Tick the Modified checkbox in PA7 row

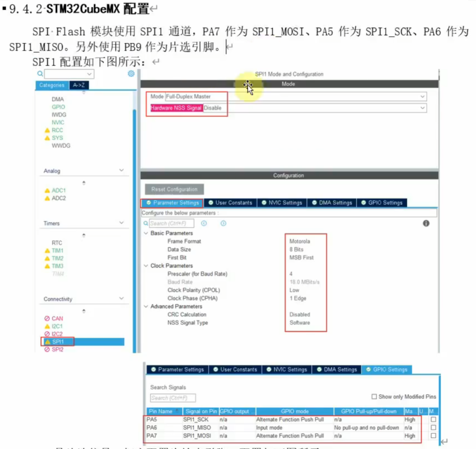point(433,436)
